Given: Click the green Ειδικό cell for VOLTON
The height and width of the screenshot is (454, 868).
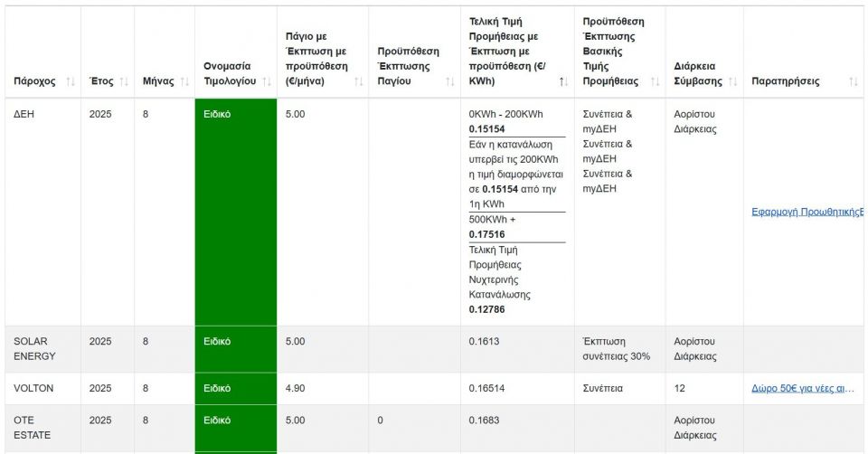Looking at the screenshot, I should (235, 388).
